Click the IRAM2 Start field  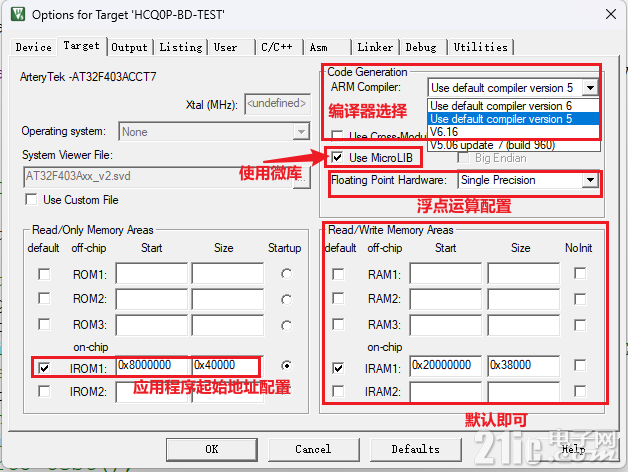445,391
